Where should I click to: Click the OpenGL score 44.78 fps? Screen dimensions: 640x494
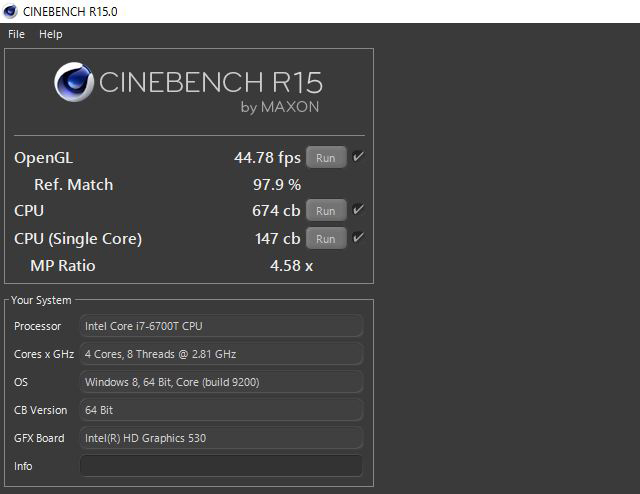coord(267,158)
